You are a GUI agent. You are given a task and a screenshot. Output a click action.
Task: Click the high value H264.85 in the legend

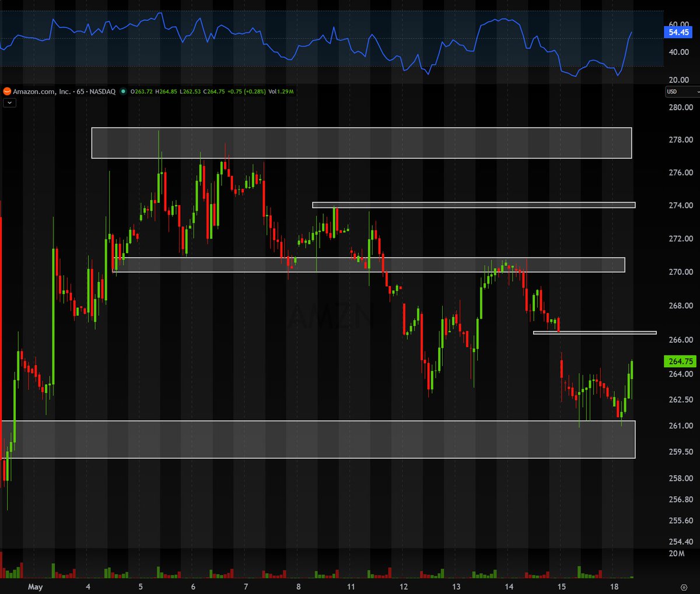166,92
